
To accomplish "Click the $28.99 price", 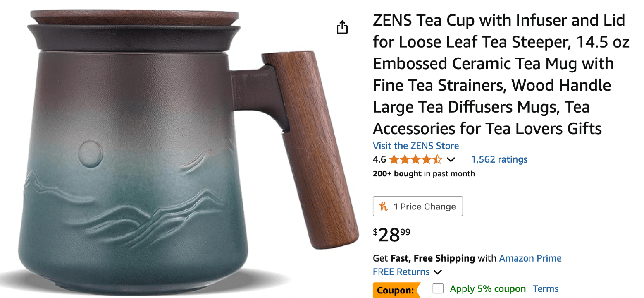I will click(x=392, y=235).
